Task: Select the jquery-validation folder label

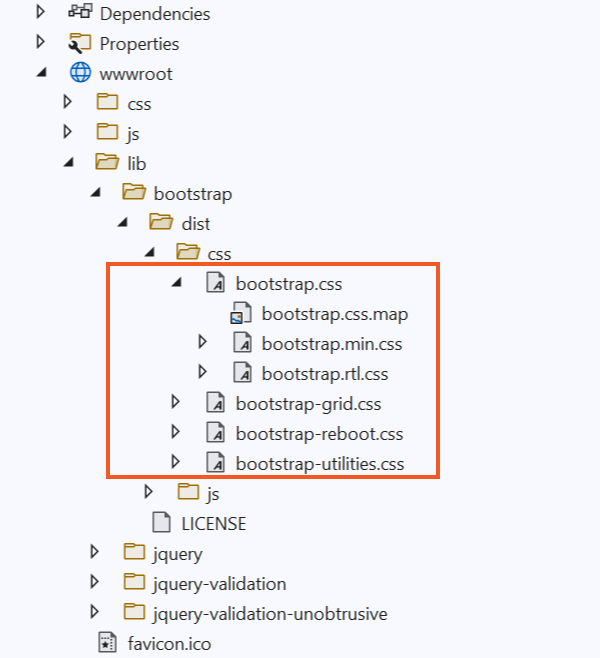Action: pyautogui.click(x=219, y=584)
